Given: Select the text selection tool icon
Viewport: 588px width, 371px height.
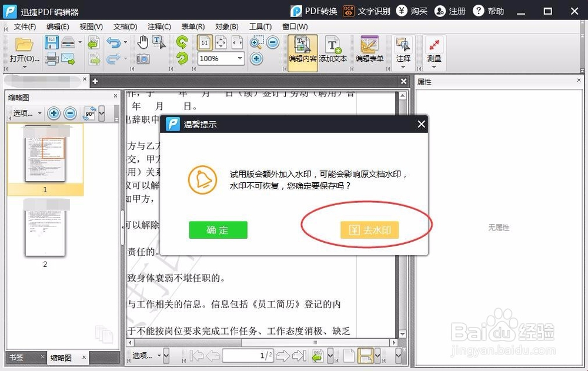Looking at the screenshot, I should [159, 42].
